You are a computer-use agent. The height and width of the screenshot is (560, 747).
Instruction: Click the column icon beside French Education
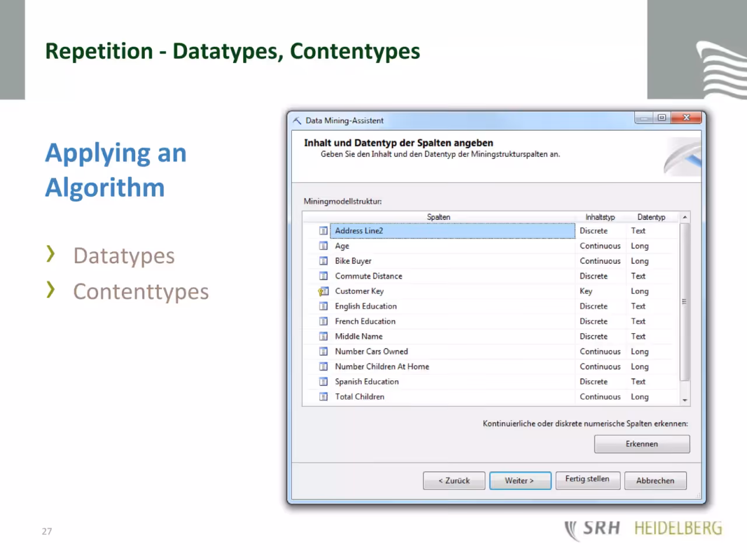(x=323, y=321)
